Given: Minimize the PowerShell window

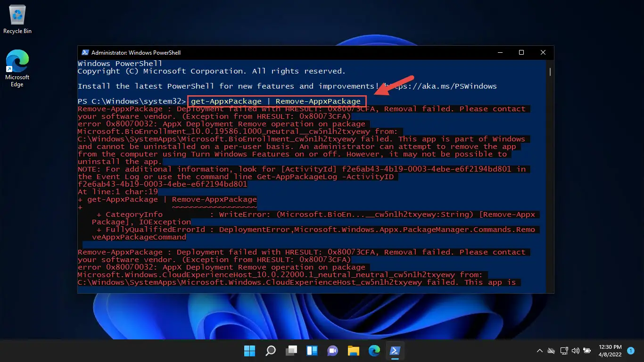Looking at the screenshot, I should pyautogui.click(x=500, y=52).
